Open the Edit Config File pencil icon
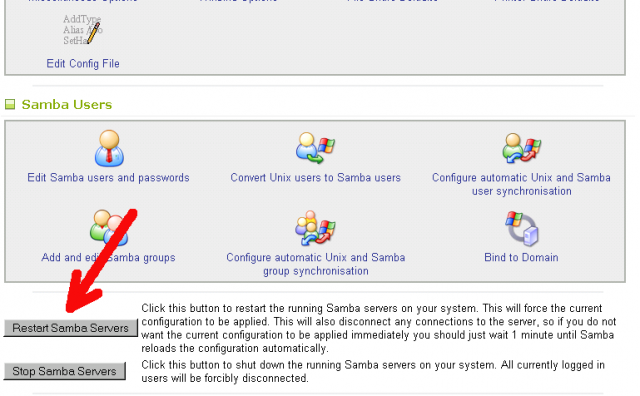 83,30
